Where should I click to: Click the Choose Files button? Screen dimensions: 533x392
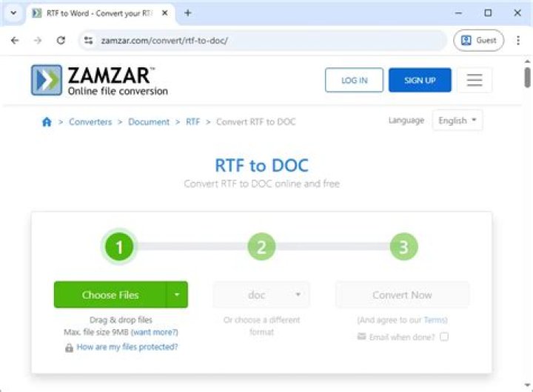point(110,294)
